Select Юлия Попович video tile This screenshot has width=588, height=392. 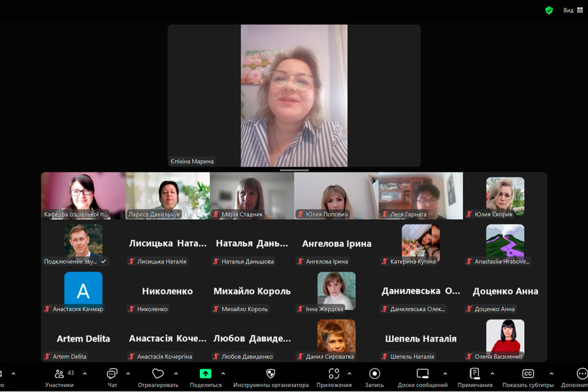click(x=336, y=196)
